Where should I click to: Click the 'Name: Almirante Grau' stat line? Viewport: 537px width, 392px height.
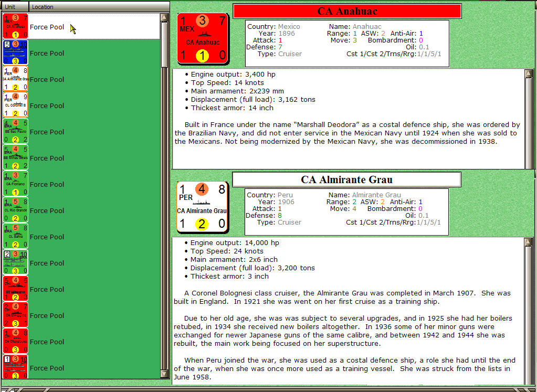365,195
